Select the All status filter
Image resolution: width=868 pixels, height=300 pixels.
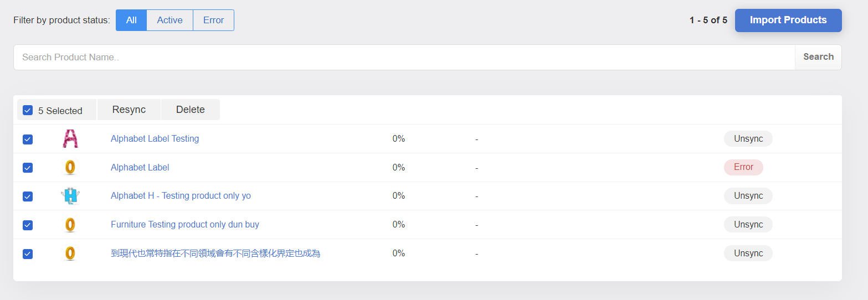click(131, 20)
